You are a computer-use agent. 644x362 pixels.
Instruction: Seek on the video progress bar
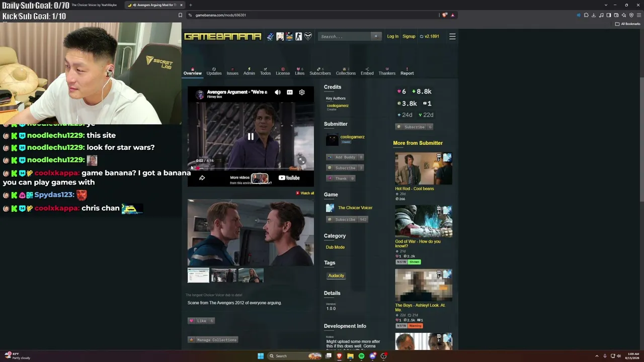[251, 168]
